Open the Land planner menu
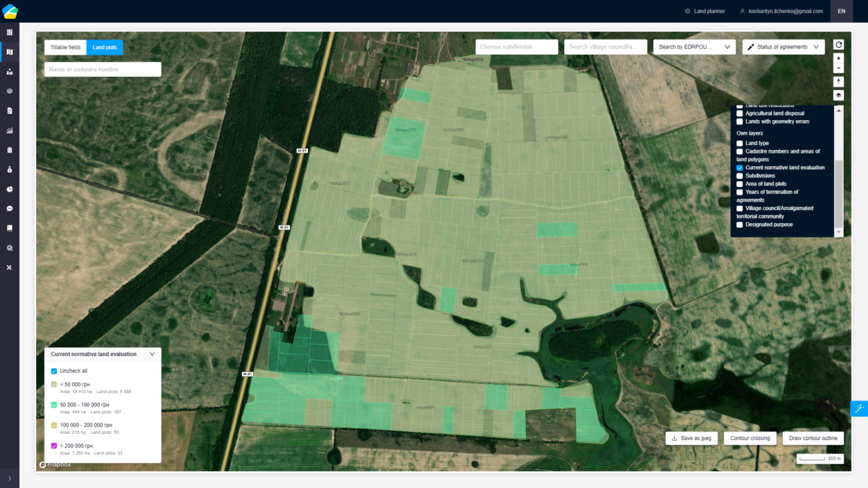The height and width of the screenshot is (488, 868). 705,11
